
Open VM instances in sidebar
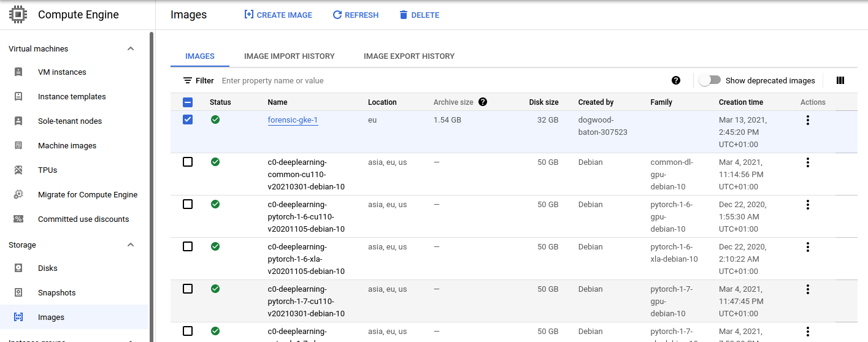[62, 72]
